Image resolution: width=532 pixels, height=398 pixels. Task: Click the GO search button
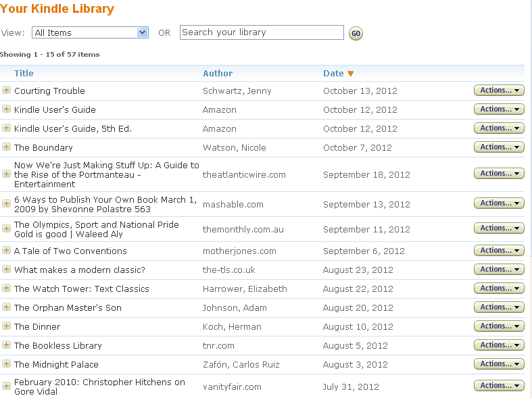pos(356,33)
